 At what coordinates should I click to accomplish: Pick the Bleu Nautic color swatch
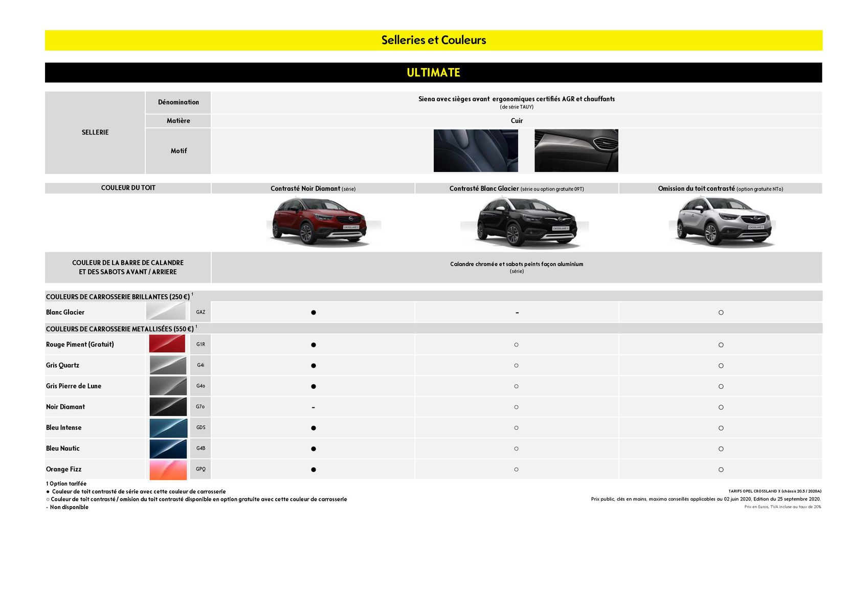point(168,449)
